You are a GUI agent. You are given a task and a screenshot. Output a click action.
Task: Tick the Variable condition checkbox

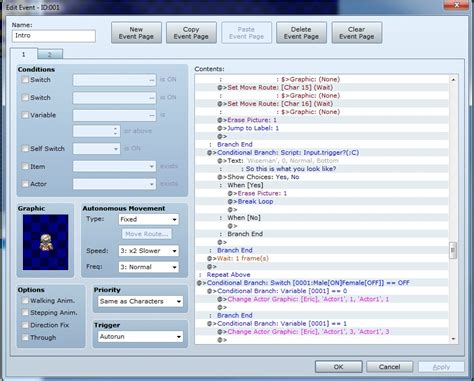point(25,115)
